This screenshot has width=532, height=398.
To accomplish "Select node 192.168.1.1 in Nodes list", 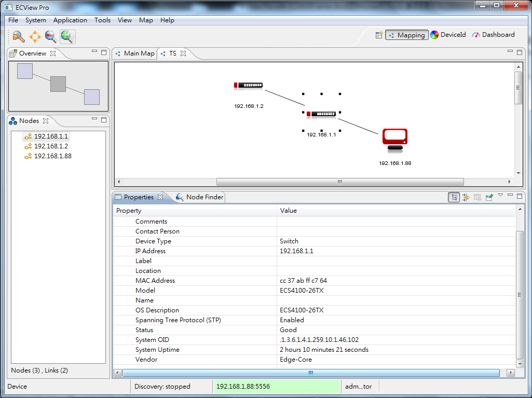I will pos(47,136).
